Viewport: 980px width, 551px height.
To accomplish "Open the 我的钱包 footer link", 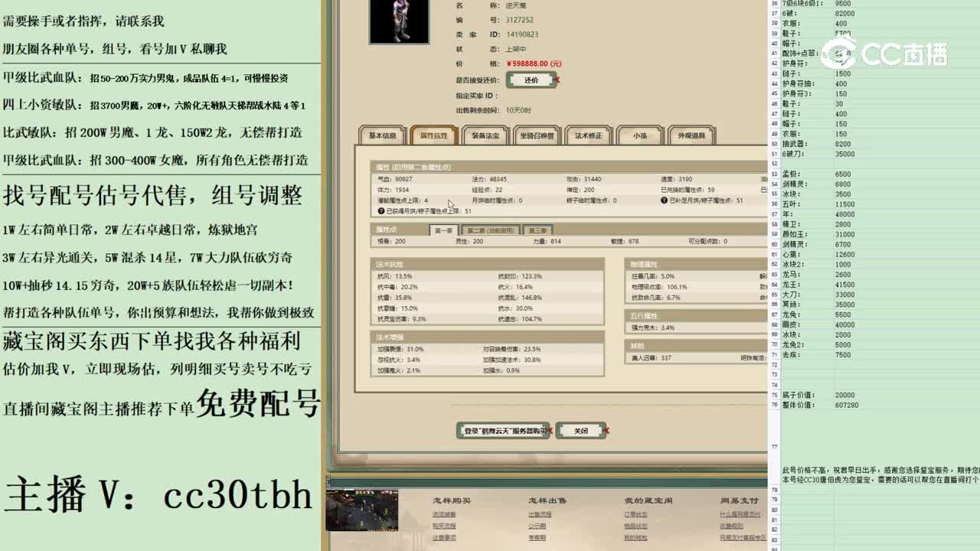I will [x=636, y=537].
